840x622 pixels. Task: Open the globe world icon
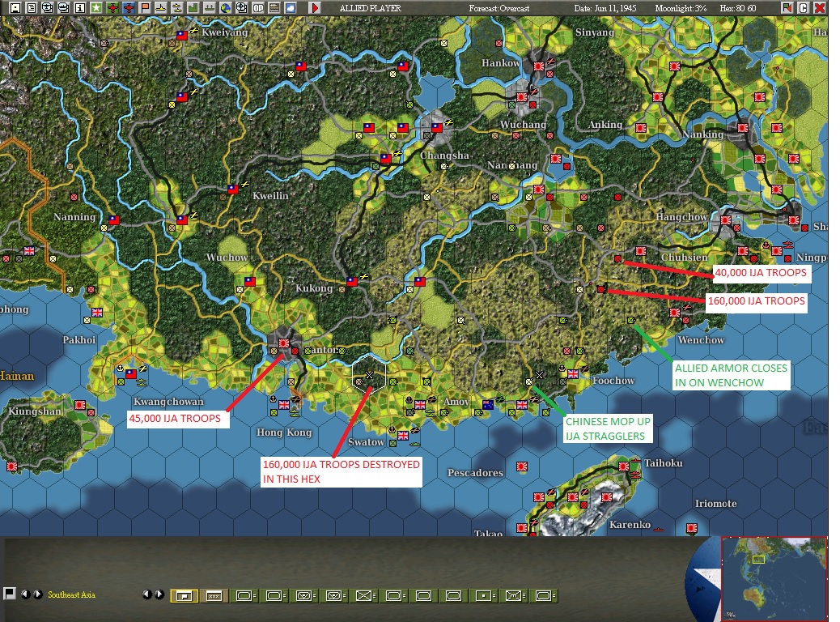click(x=226, y=8)
